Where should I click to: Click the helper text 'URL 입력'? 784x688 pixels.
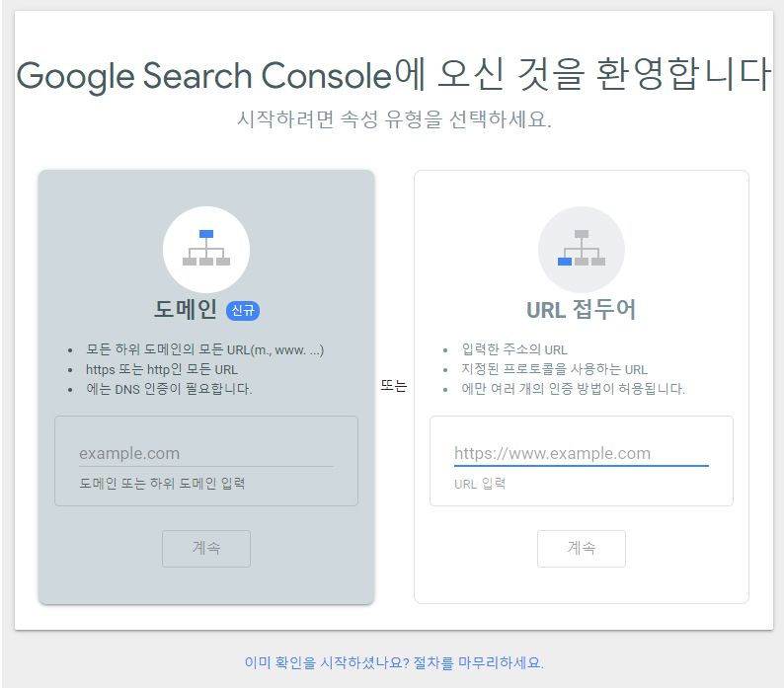coord(480,484)
